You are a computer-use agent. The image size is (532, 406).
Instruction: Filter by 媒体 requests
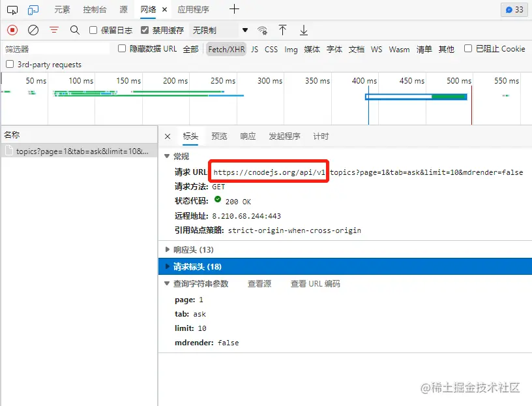tap(312, 49)
